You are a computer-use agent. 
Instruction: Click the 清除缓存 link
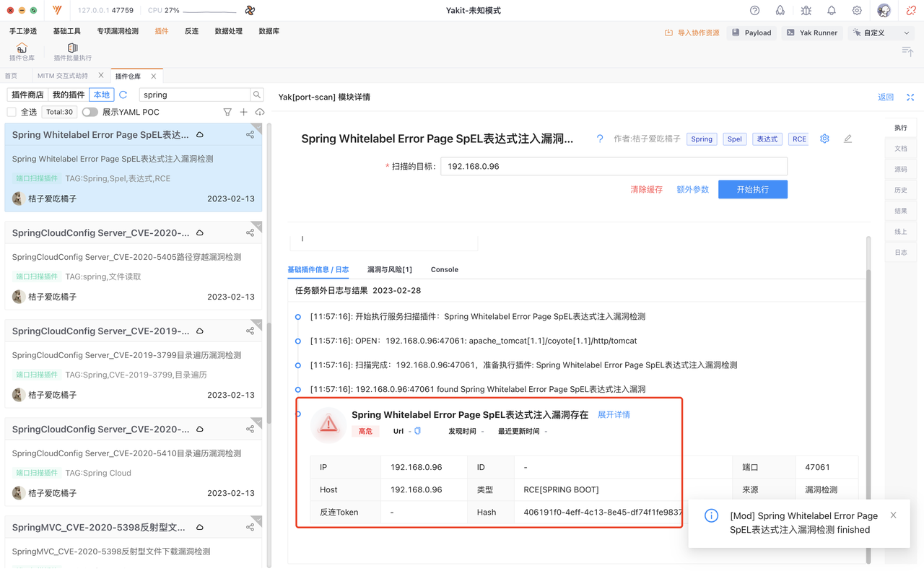(646, 189)
